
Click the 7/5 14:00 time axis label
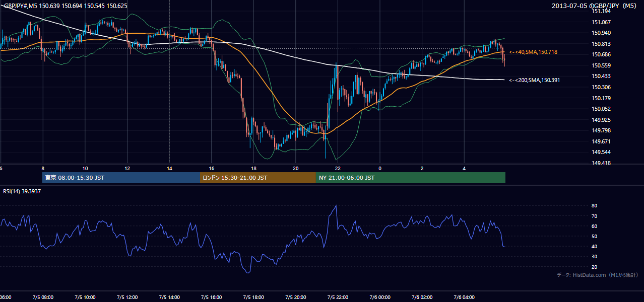pyautogui.click(x=169, y=297)
